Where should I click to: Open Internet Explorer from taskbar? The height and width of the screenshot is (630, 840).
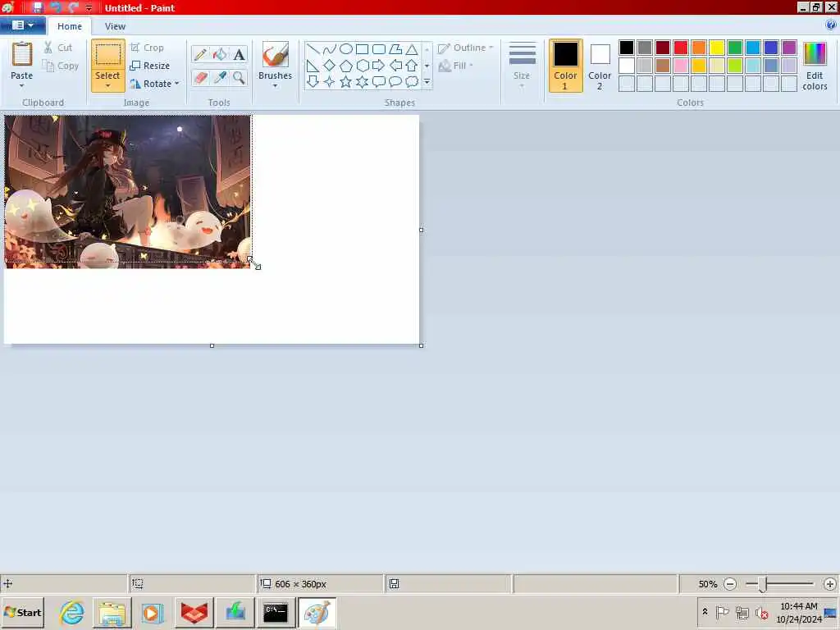(x=72, y=612)
